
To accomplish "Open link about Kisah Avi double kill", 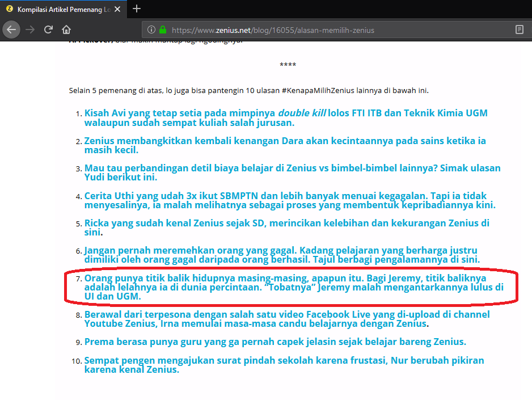I will click(x=286, y=117).
